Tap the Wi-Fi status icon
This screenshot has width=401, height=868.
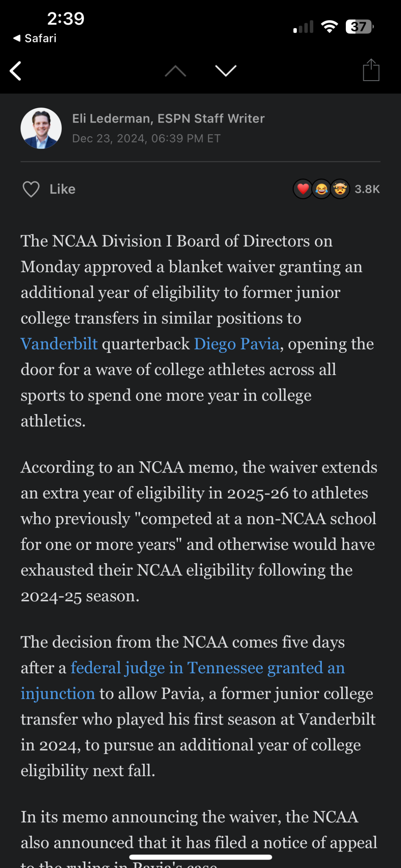tap(330, 27)
